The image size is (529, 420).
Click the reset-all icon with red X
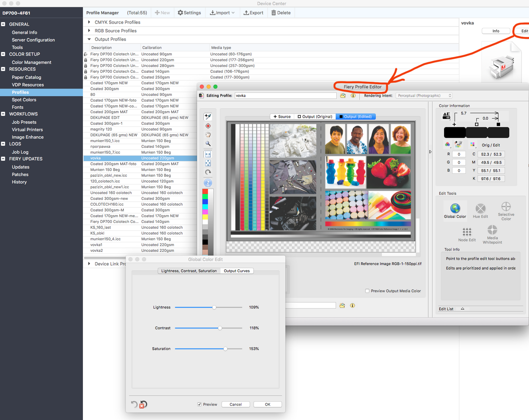pos(143,404)
